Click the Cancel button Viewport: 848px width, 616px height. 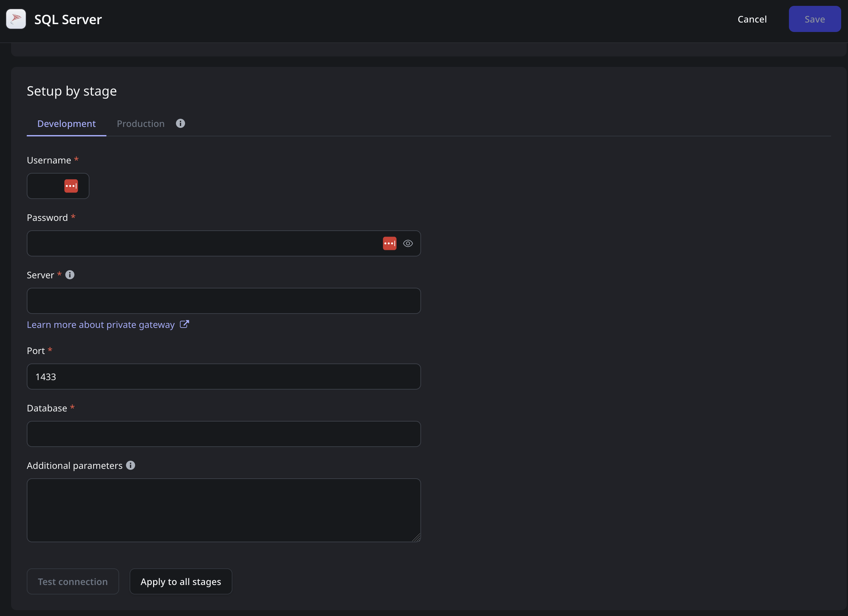[752, 19]
